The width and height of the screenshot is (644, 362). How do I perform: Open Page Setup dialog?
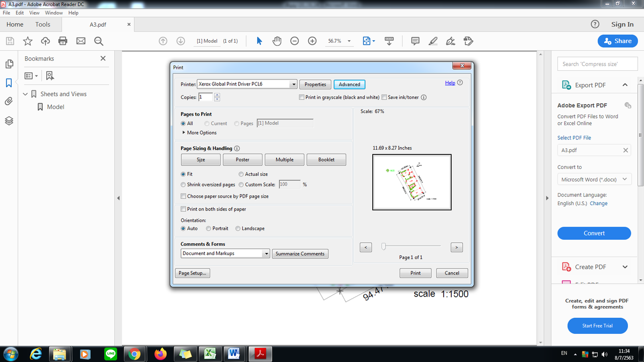tap(193, 273)
